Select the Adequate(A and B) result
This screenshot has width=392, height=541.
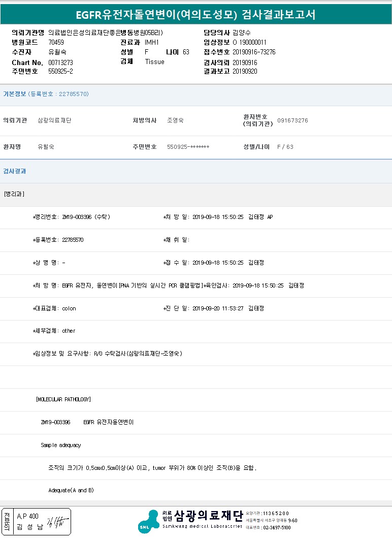(71, 490)
